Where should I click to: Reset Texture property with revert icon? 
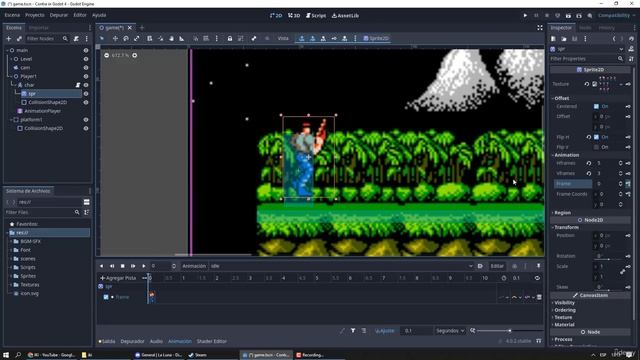click(x=587, y=84)
